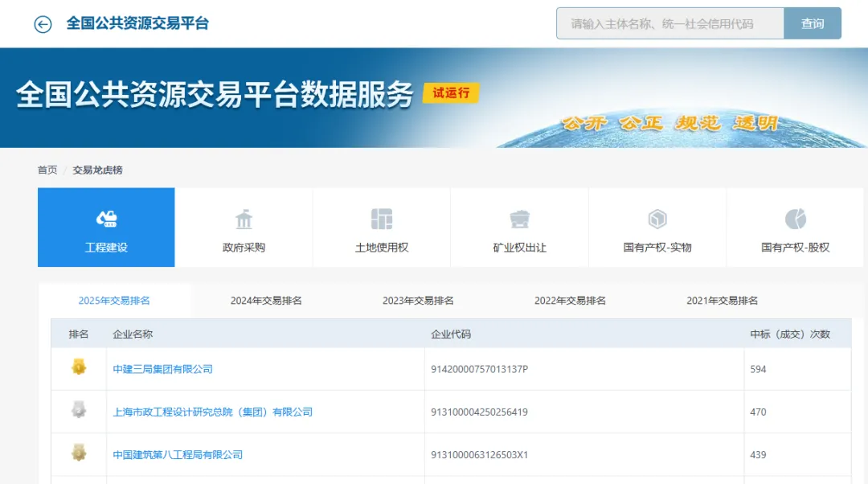This screenshot has height=484, width=868.
Task: Open 上海市政工程设计研究总院 company link
Action: 212,412
